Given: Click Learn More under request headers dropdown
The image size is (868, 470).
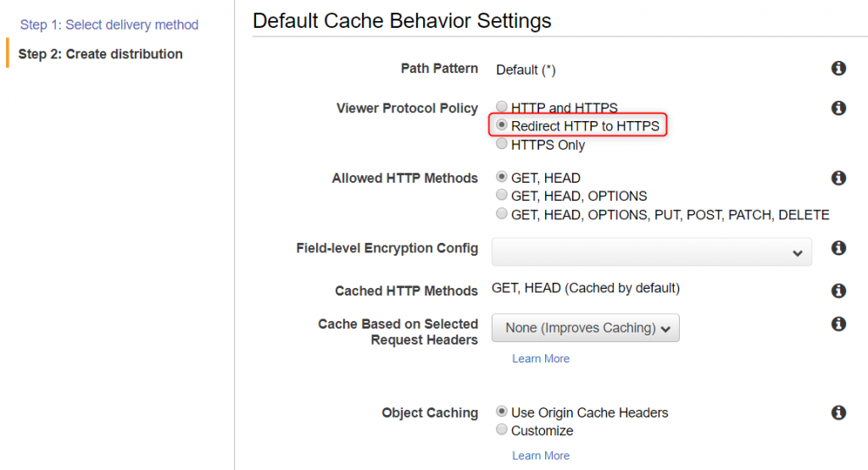Looking at the screenshot, I should (x=540, y=358).
